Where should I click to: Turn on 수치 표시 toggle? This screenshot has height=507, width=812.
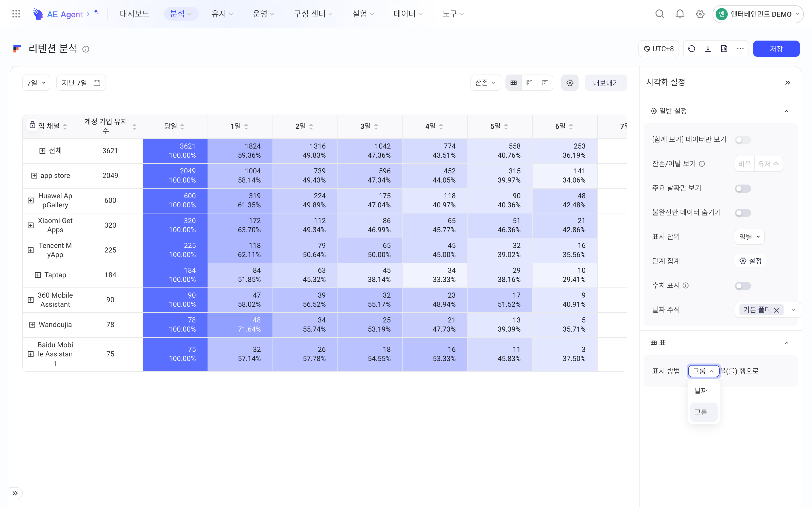tap(742, 286)
